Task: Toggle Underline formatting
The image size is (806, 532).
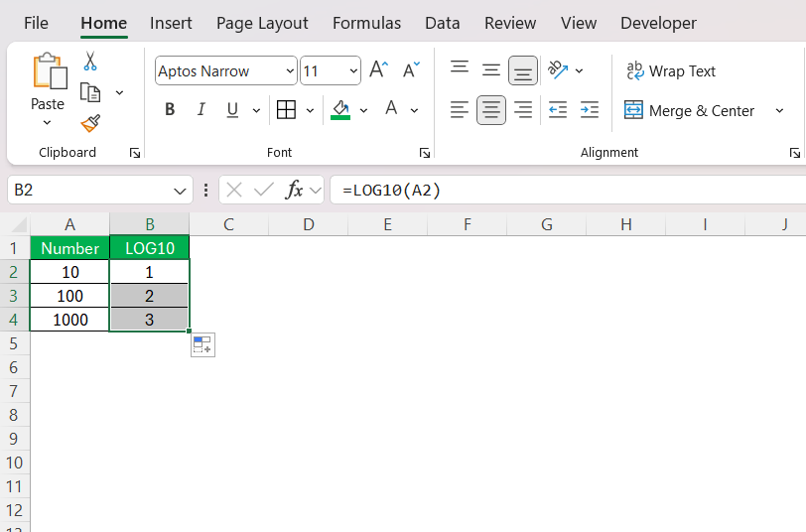Action: tap(232, 109)
